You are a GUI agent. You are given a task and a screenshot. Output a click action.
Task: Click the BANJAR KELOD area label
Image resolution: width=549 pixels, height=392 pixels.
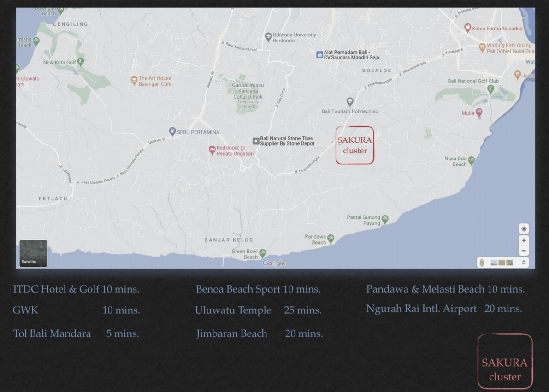pyautogui.click(x=229, y=240)
